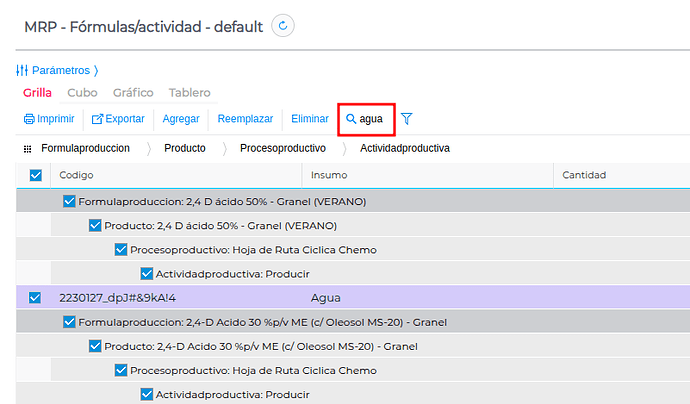Open the Parámetros link
Viewport: 690px width, 404px height.
pyautogui.click(x=61, y=70)
